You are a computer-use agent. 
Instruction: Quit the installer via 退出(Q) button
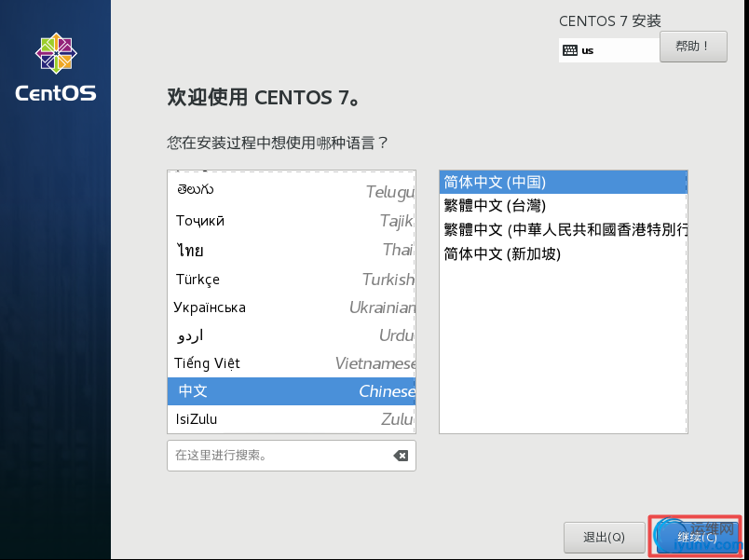(x=604, y=537)
